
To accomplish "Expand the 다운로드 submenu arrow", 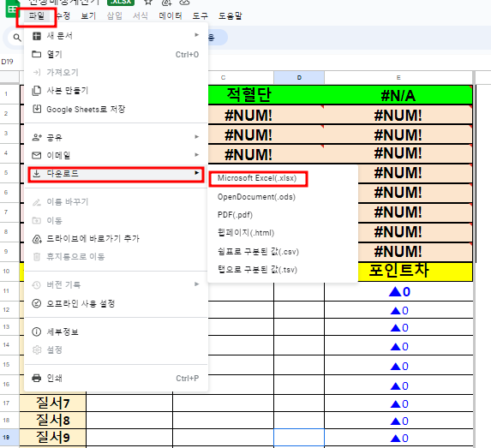I will click(x=196, y=173).
